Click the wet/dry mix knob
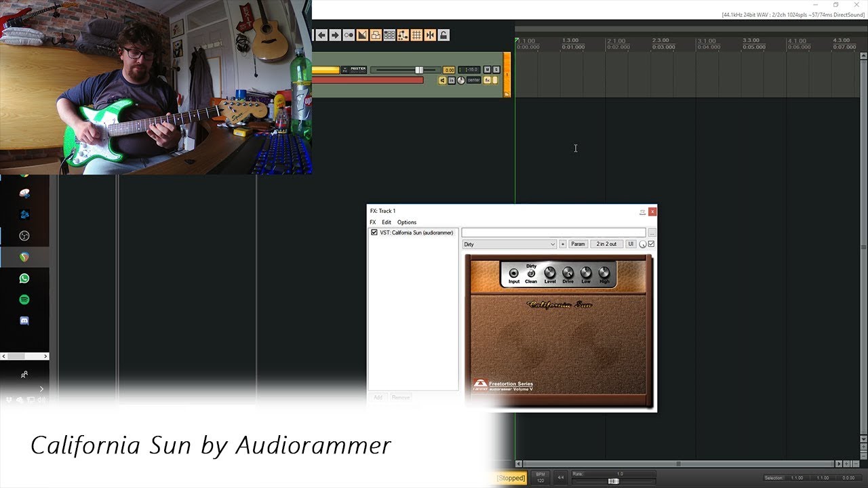This screenshot has height=488, width=868. (643, 244)
